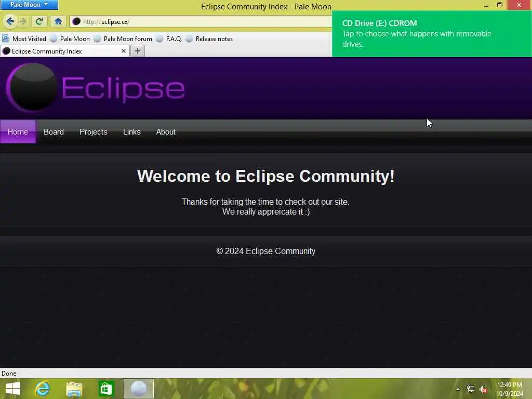Click the Welcome to Eclipse Community! heading
532x399 pixels.
click(265, 176)
